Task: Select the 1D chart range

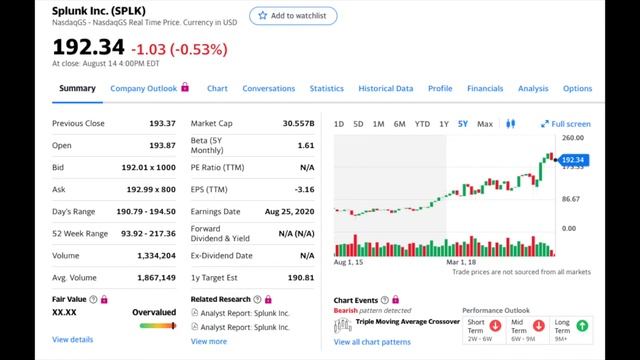Action: tap(339, 124)
